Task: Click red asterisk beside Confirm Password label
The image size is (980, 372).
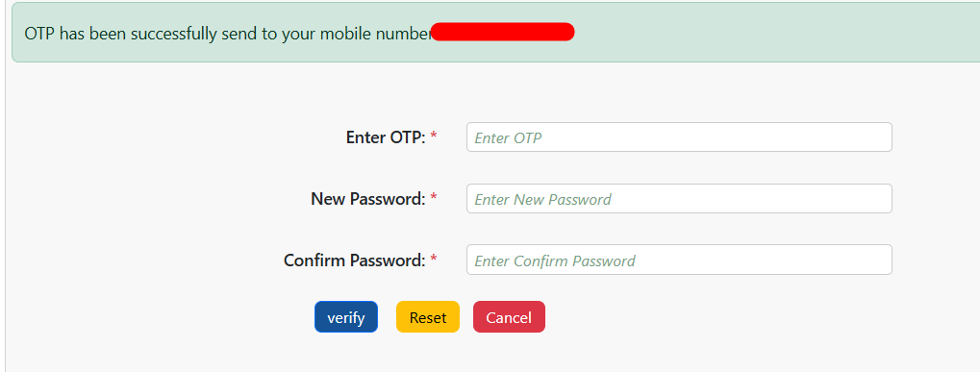Action: pyautogui.click(x=433, y=259)
